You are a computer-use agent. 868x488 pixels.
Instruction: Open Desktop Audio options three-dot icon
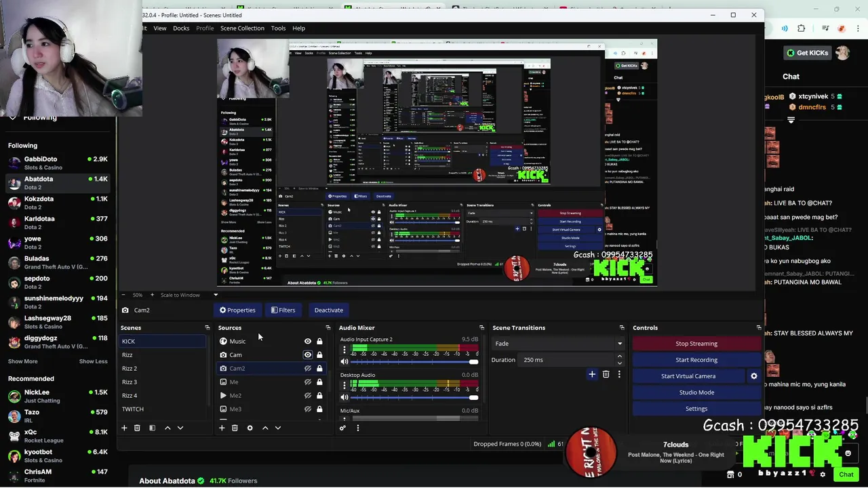[344, 386]
